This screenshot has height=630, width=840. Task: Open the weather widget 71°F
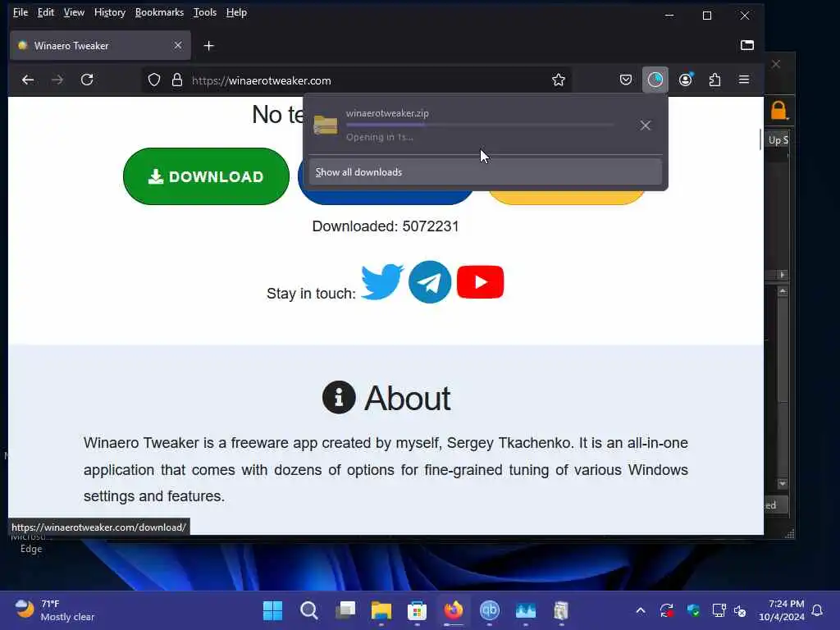54,610
